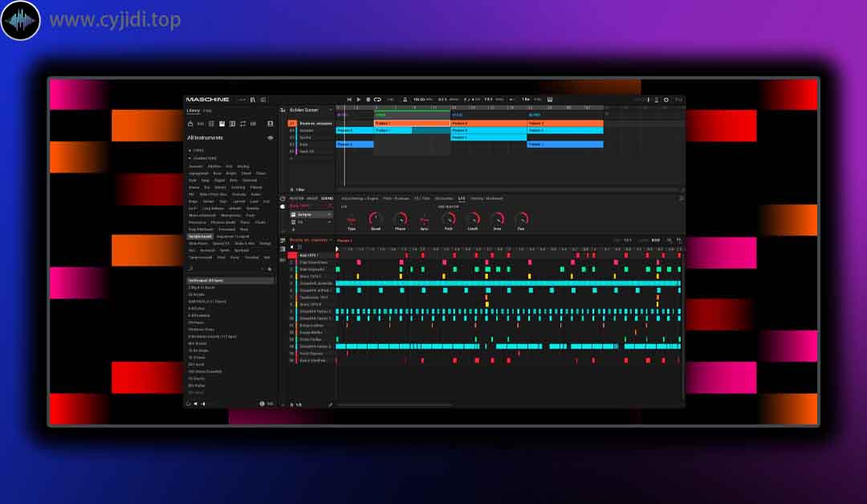Screen dimensions: 867x504
Task: Adjust the Speed knob in the LFO section
Action: (x=375, y=219)
